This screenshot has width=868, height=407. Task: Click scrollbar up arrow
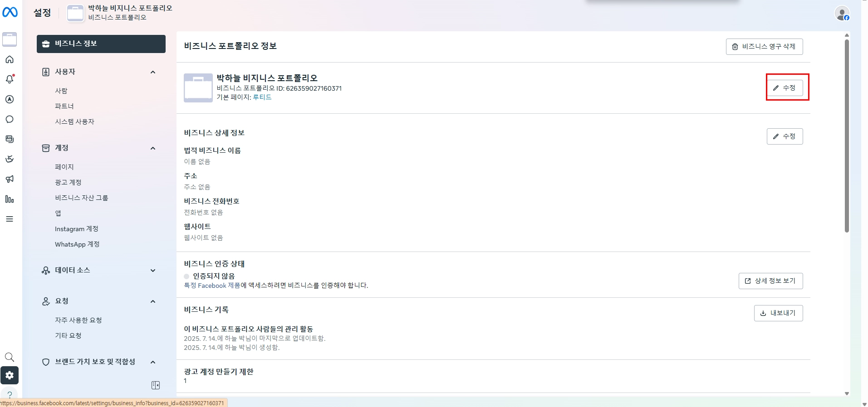[x=847, y=35]
